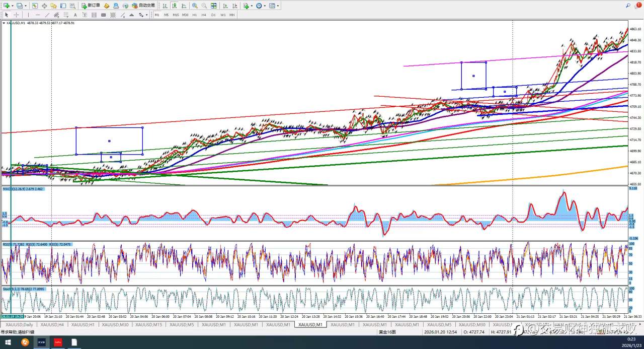This screenshot has height=349, width=644.
Task: Expand the periods dropdown arrow
Action: coord(265,6)
